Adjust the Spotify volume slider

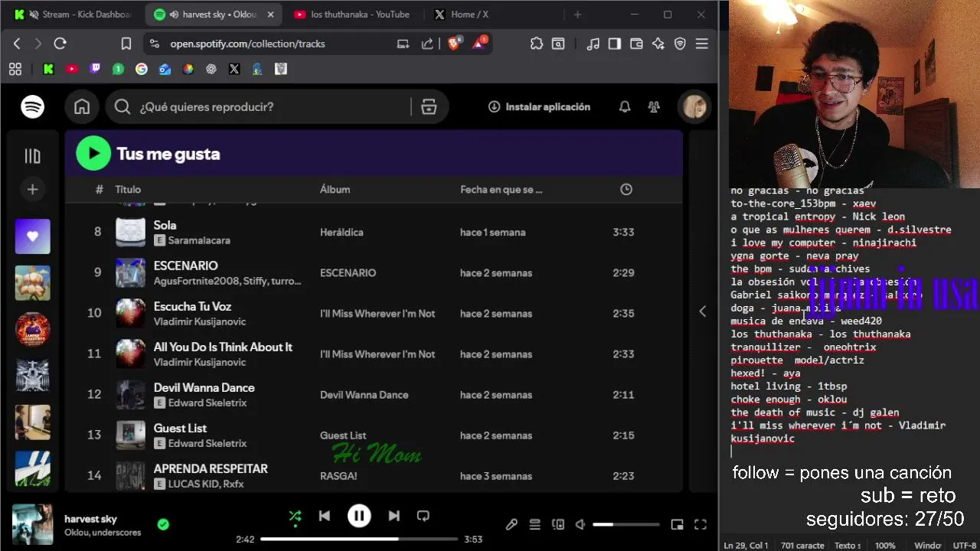point(626,525)
